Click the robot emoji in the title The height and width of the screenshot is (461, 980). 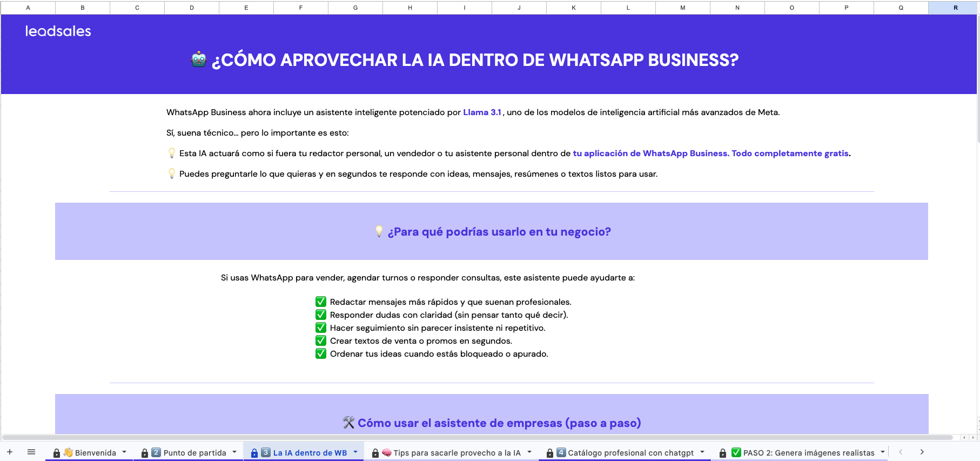(199, 59)
